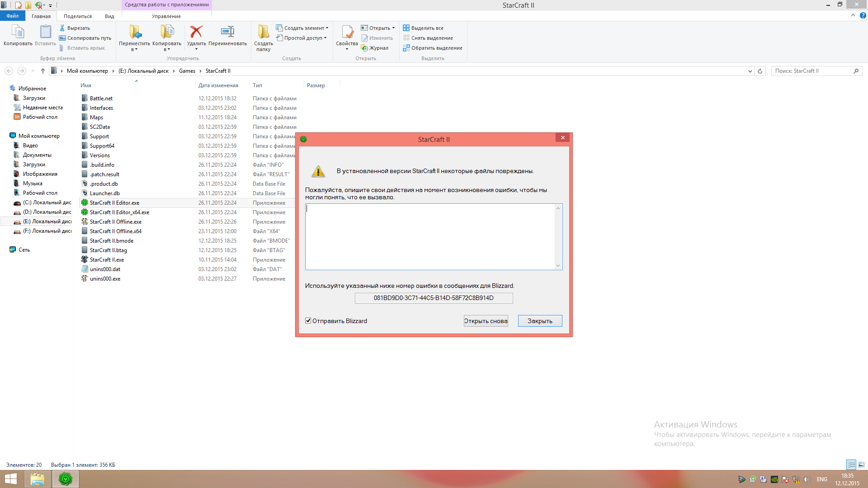868x488 pixels.
Task: Click the Properties (Свойства) icon
Action: [x=347, y=33]
